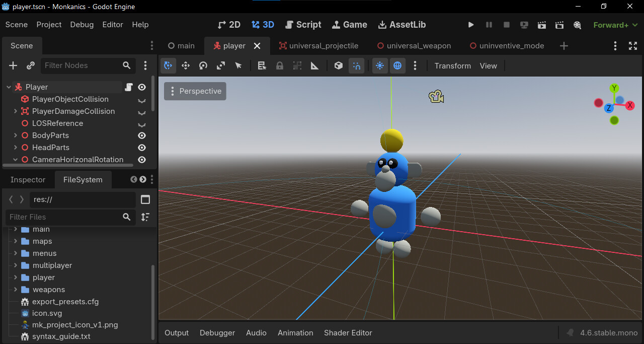
Task: Open the Shader Editor bottom panel
Action: coord(348,333)
